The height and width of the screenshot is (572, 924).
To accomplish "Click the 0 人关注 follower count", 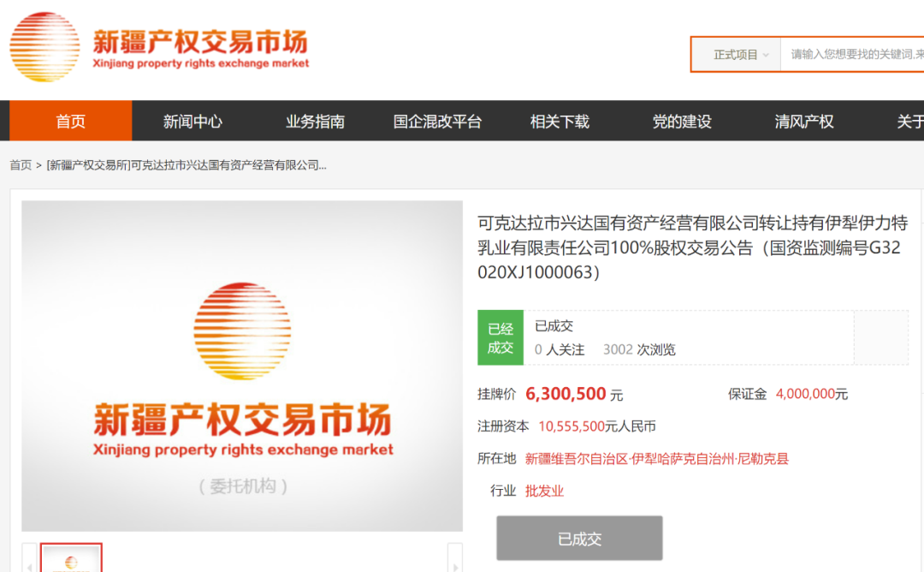I will tap(560, 349).
